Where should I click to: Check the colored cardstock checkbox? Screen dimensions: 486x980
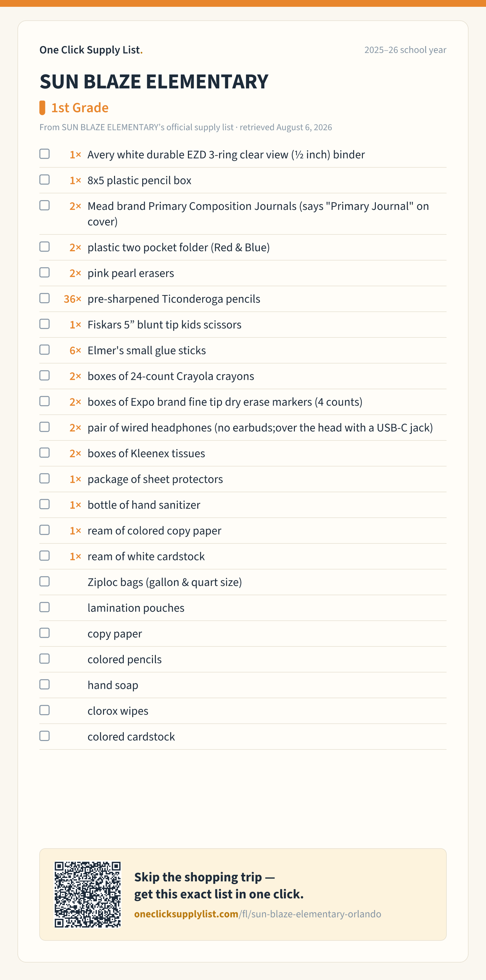coord(44,736)
